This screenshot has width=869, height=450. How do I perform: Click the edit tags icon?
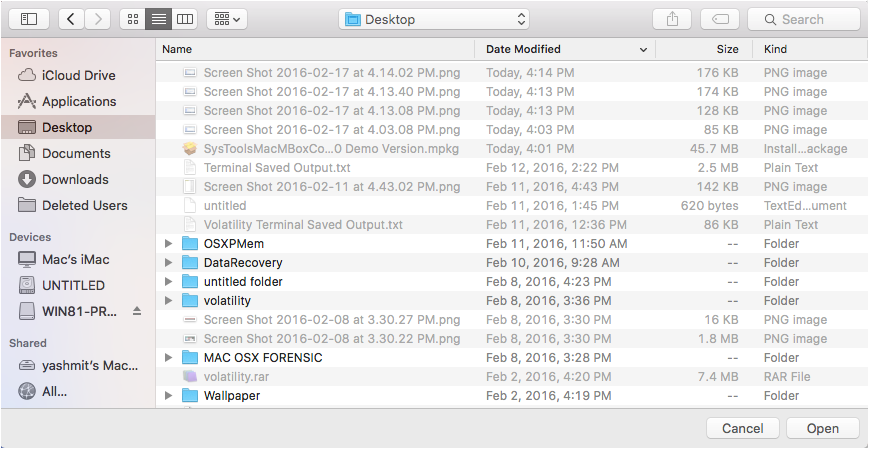720,19
